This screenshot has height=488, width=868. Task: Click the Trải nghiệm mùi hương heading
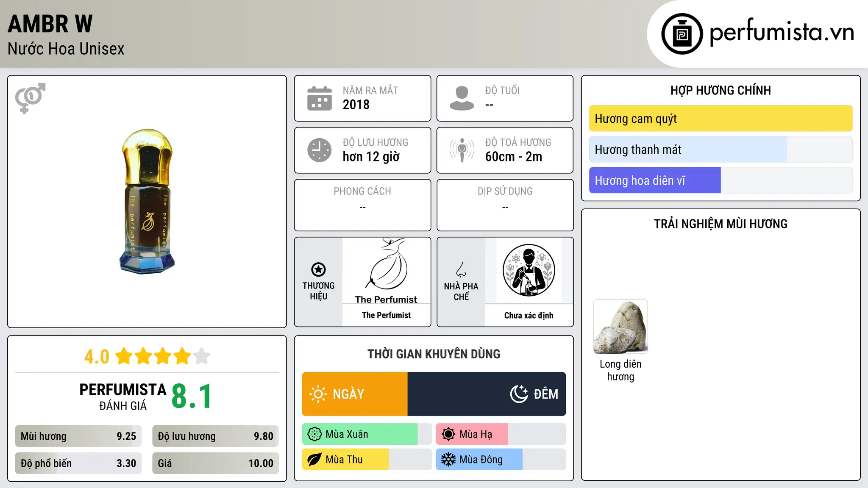tap(721, 224)
